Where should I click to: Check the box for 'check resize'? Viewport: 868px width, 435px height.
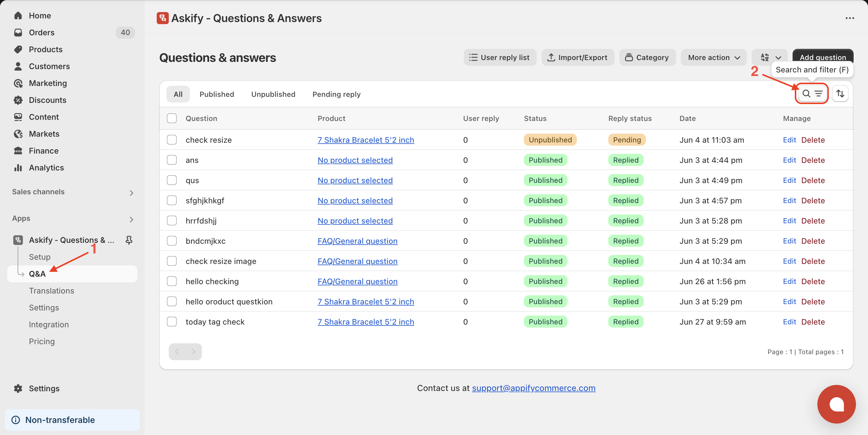(172, 140)
